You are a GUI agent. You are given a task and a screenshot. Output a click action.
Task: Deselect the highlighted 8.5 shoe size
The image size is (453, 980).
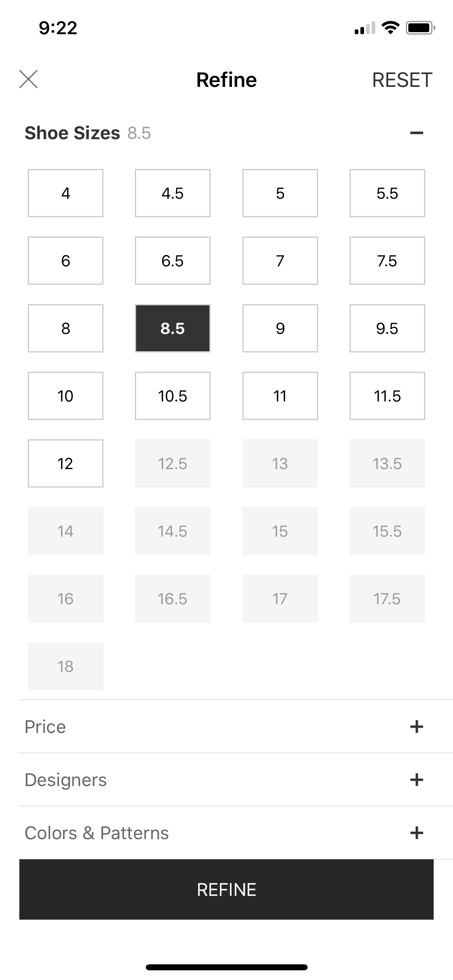pos(172,328)
